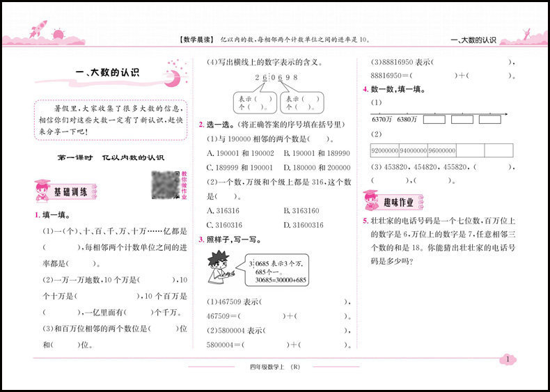The width and height of the screenshot is (550, 392).
Task: Click the number line box right after 6380万
Action: [434, 119]
